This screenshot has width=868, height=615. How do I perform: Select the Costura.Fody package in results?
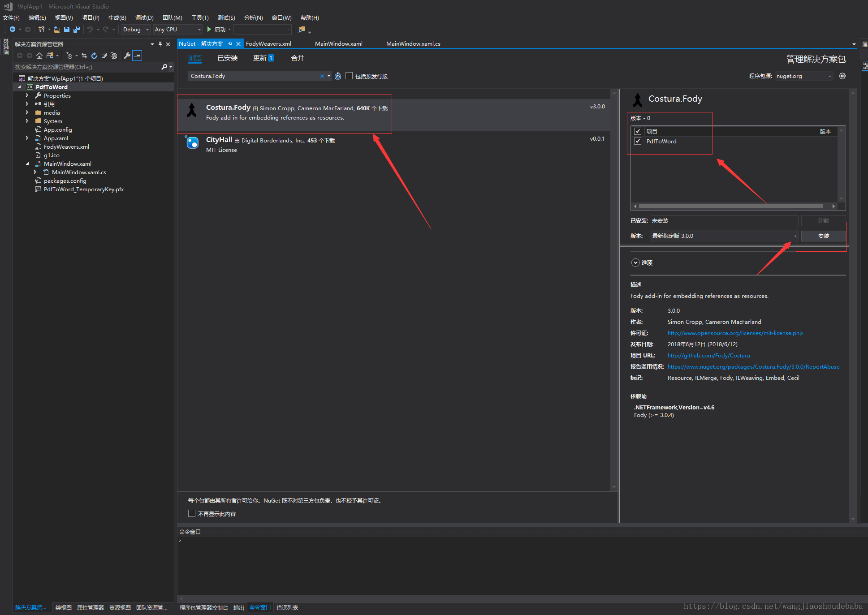[x=393, y=115]
